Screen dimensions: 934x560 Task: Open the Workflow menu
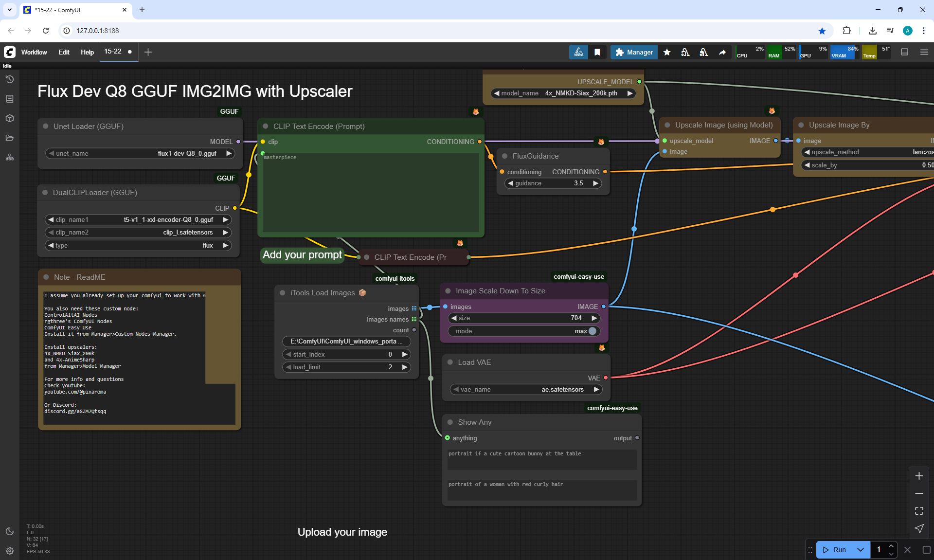coord(34,52)
